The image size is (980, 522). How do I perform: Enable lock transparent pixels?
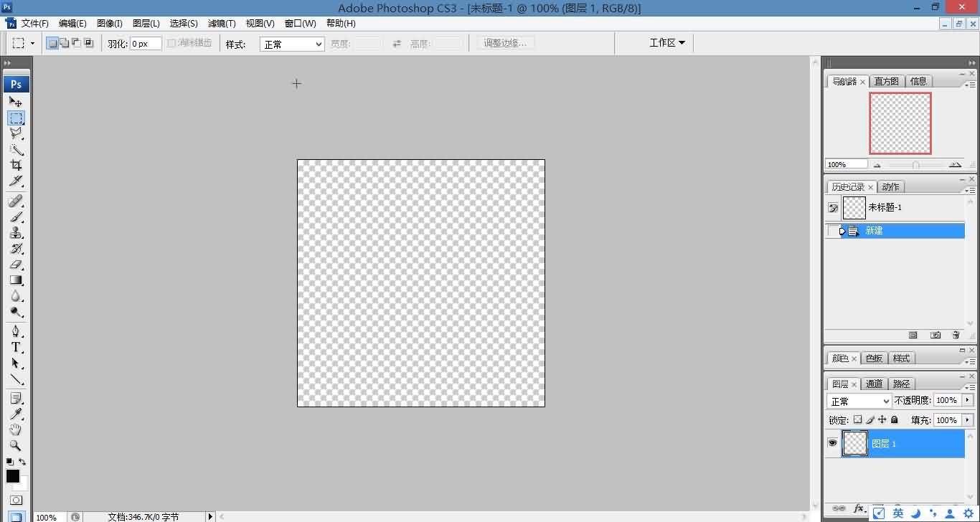click(x=857, y=420)
